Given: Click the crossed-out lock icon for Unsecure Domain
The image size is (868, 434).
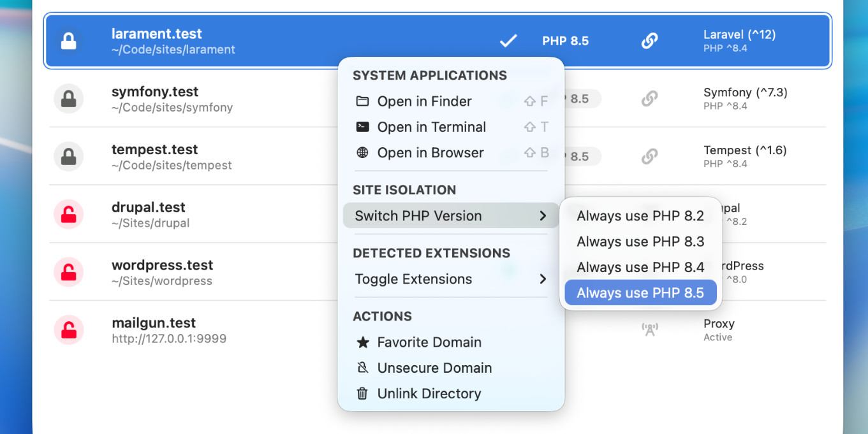Looking at the screenshot, I should click(x=362, y=368).
